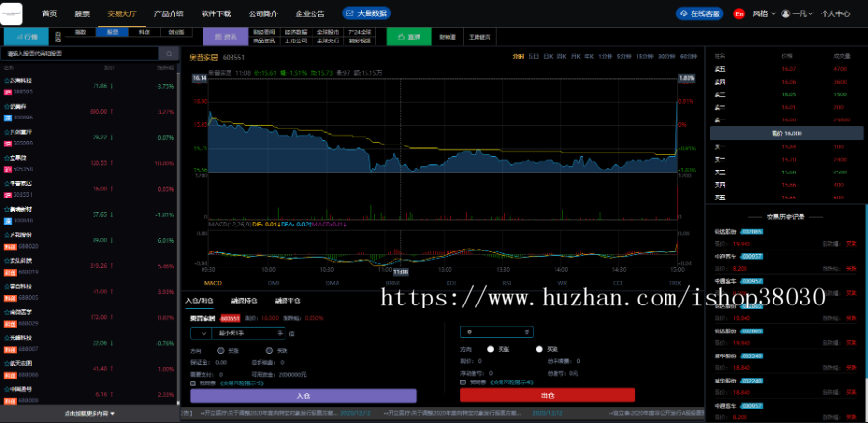Select the MACD indicator tab

(x=212, y=283)
